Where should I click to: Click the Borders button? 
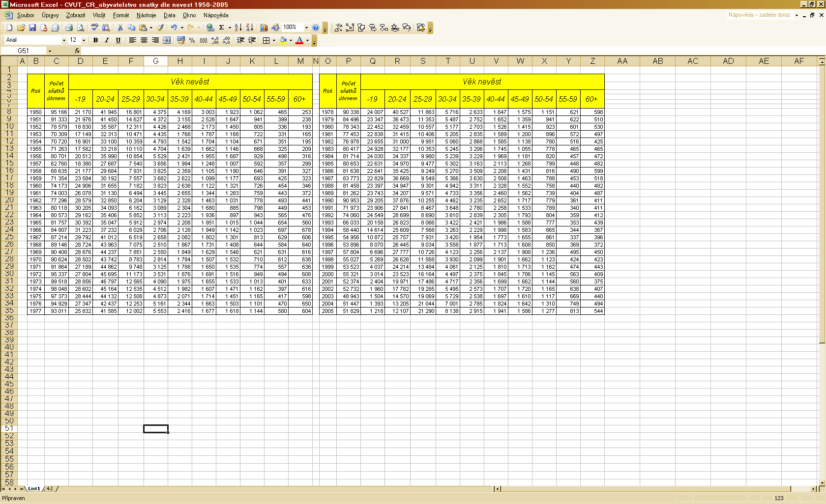point(266,40)
